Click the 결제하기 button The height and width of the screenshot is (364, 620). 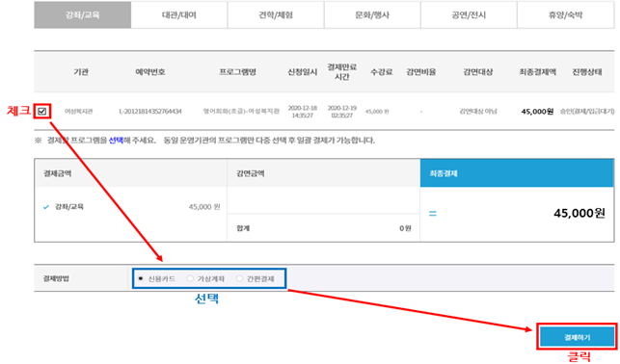(x=577, y=337)
